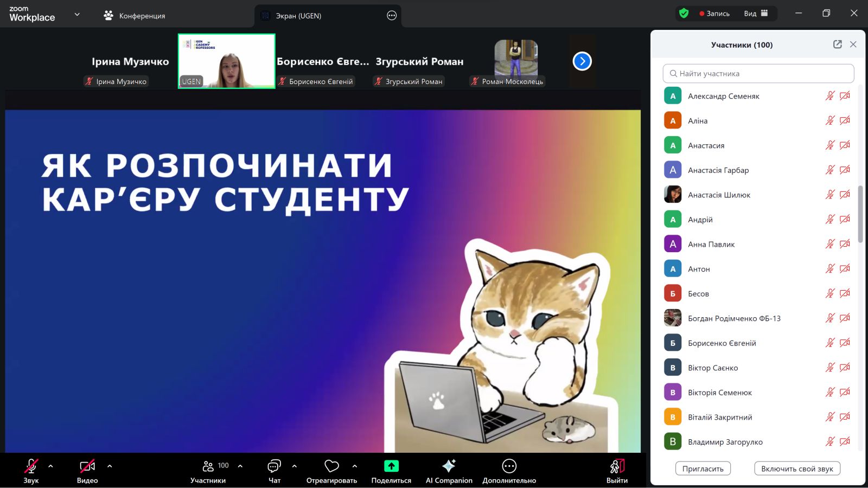Open the Zoom Workplace dropdown chevron

77,15
